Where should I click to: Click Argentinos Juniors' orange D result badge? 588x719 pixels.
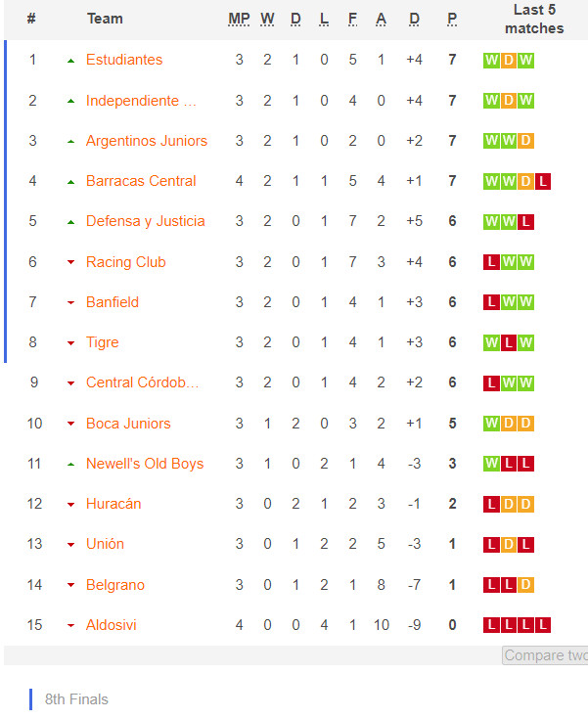[x=525, y=141]
